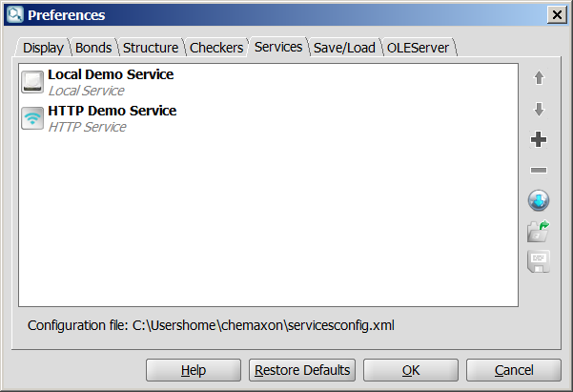The height and width of the screenshot is (392, 573).
Task: Open the Checkers tab
Action: point(216,48)
